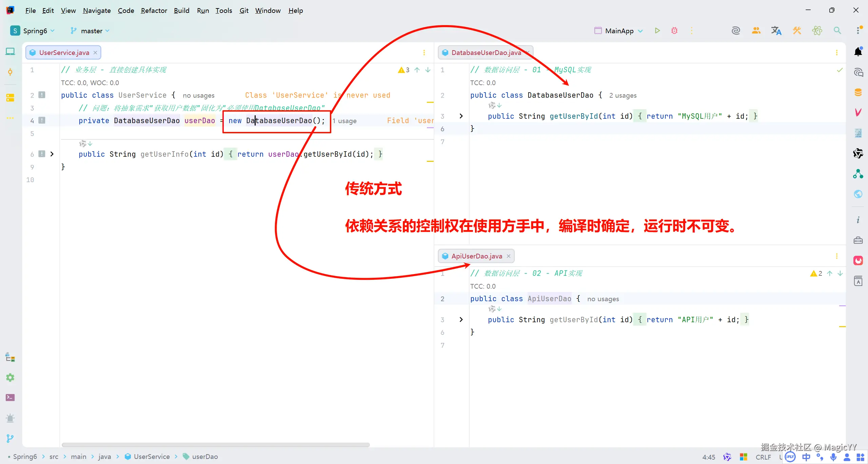Open the Refactor menu
The height and width of the screenshot is (464, 868).
point(154,11)
